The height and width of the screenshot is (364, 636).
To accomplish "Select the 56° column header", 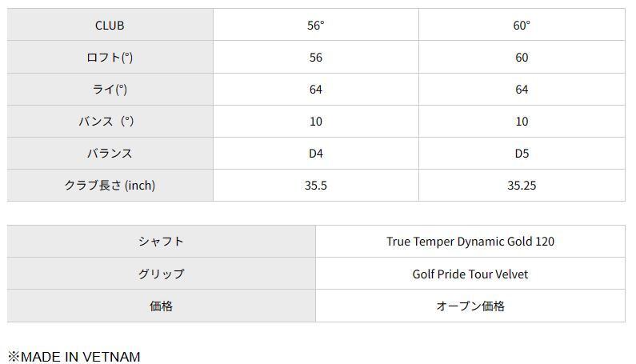I will (x=316, y=25).
